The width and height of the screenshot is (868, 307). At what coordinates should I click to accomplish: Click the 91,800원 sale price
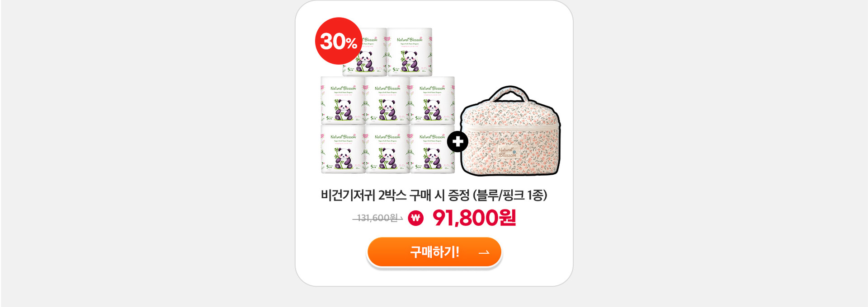[474, 218]
